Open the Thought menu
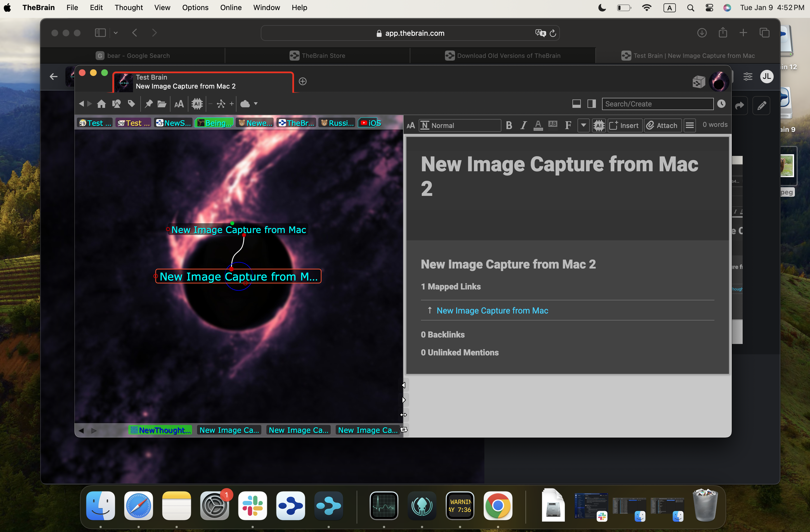810x532 pixels. (128, 8)
